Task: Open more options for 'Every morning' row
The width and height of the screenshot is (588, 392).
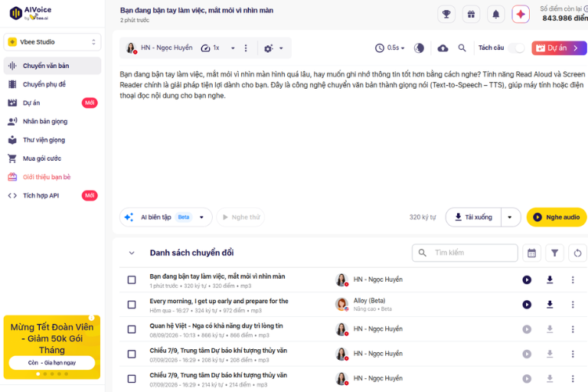Action: coord(573,305)
